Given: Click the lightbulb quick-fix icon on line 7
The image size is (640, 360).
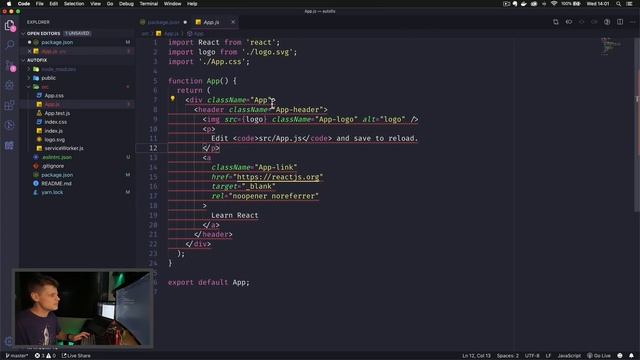Looking at the screenshot, I should pos(173,99).
